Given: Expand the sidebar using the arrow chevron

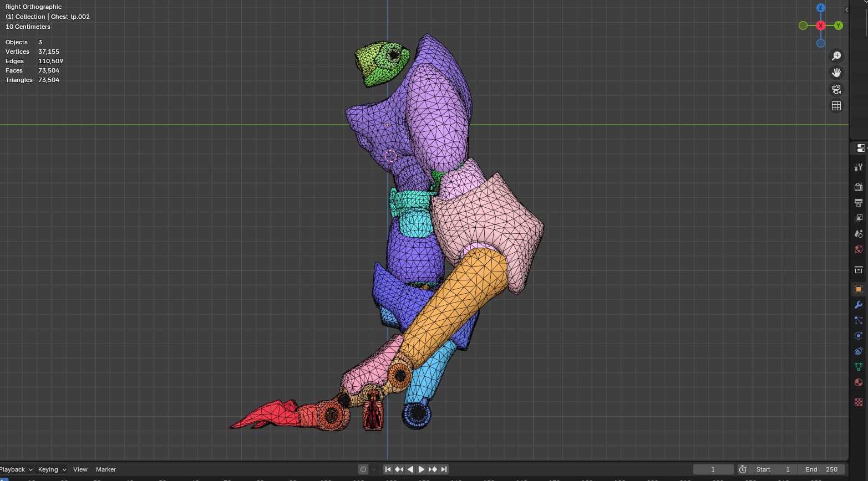Looking at the screenshot, I should pos(846,9).
